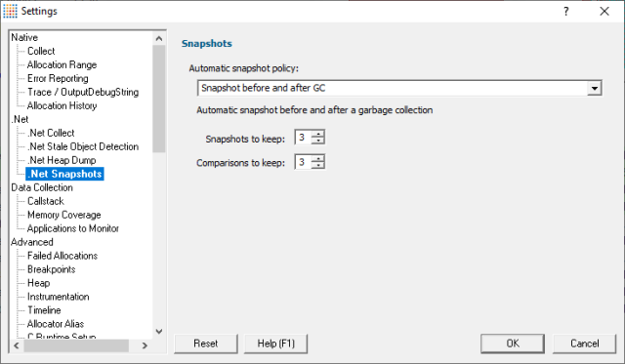Select Allocator Alias item
The image size is (625, 364).
click(x=56, y=324)
